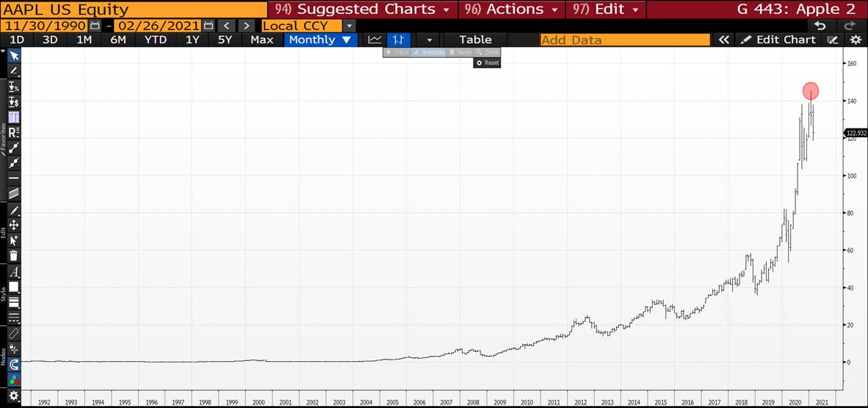Select the text annotation T tool
Viewport: 868px width, 408px height.
click(x=14, y=117)
